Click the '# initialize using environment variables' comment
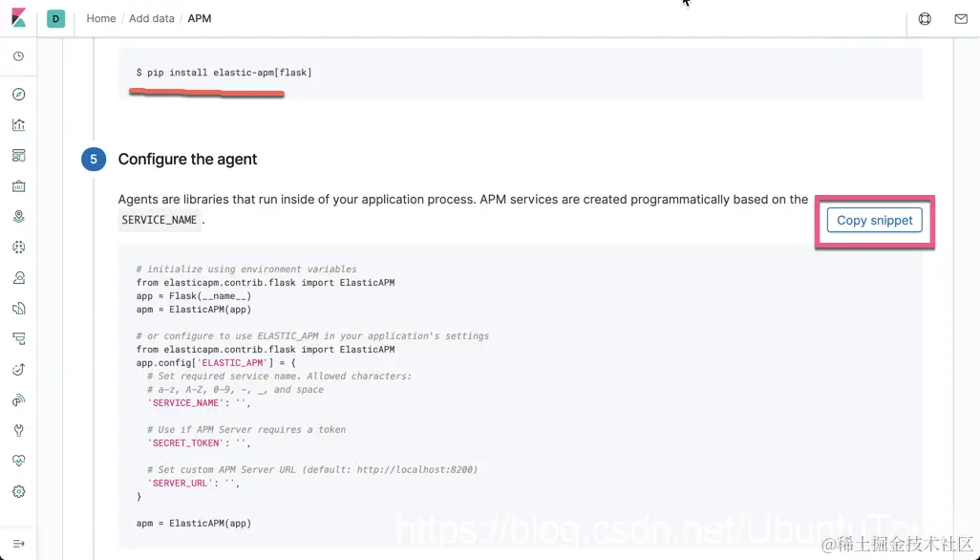The width and height of the screenshot is (980, 560). click(x=246, y=269)
